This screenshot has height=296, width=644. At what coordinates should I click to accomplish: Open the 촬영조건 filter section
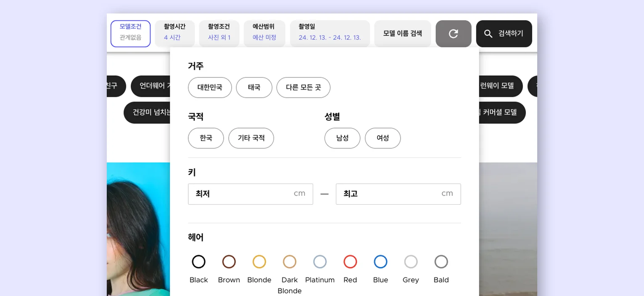[219, 33]
